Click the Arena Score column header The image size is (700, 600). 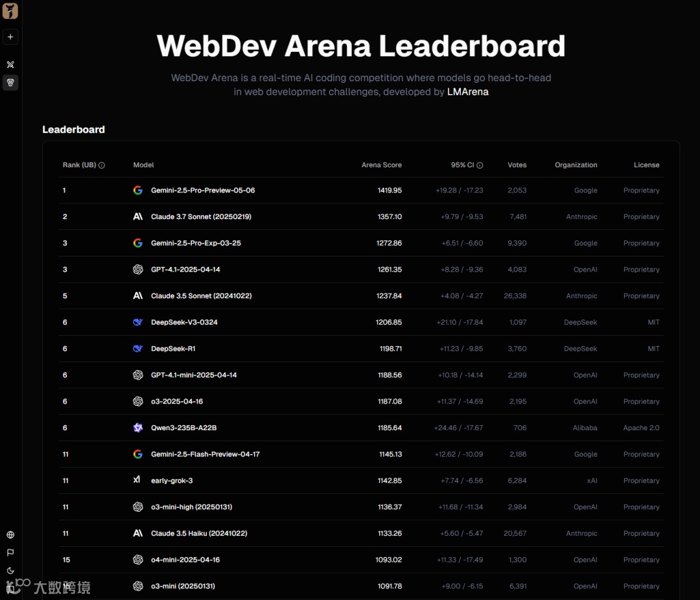point(382,165)
